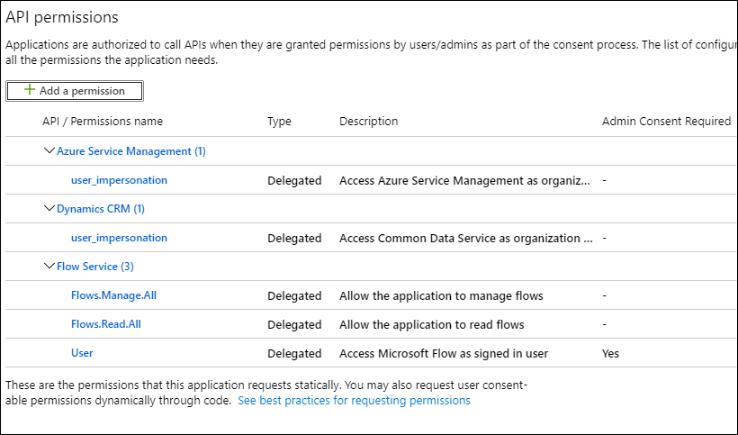The image size is (738, 435).
Task: Click the Type column header
Action: pos(279,121)
